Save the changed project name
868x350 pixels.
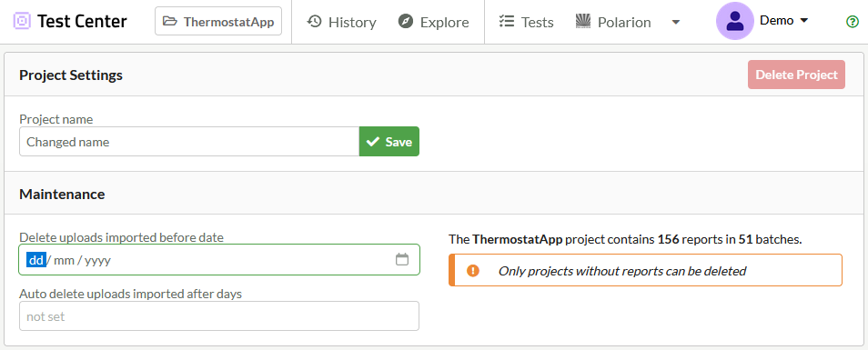click(389, 142)
